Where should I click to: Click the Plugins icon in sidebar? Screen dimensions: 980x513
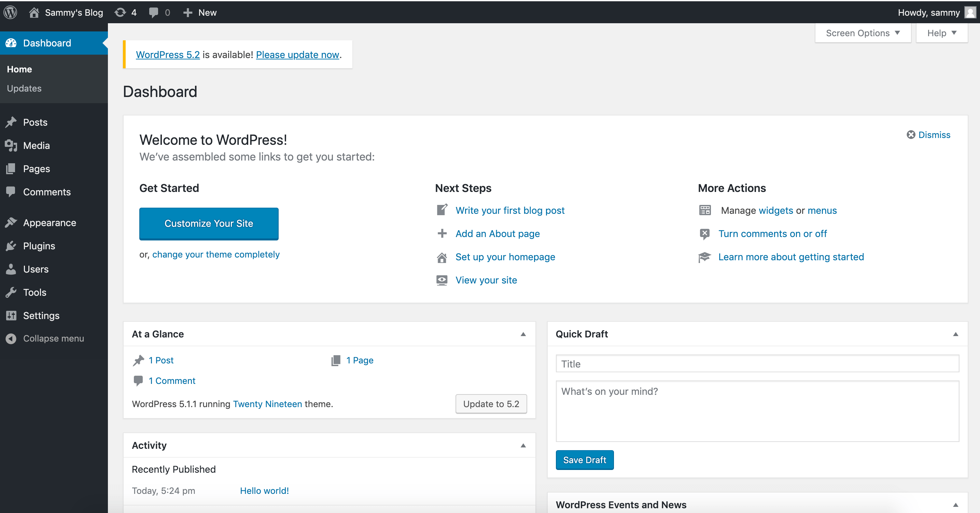[12, 245]
